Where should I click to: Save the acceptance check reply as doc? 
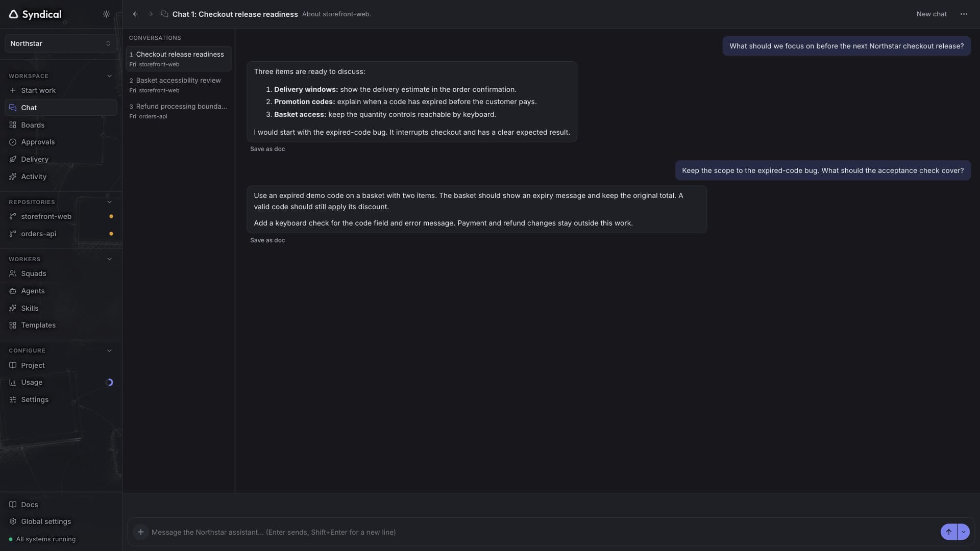pyautogui.click(x=267, y=240)
